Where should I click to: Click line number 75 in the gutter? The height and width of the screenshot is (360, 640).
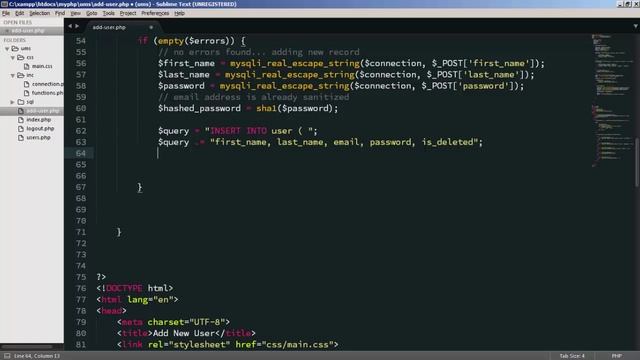[x=81, y=277]
